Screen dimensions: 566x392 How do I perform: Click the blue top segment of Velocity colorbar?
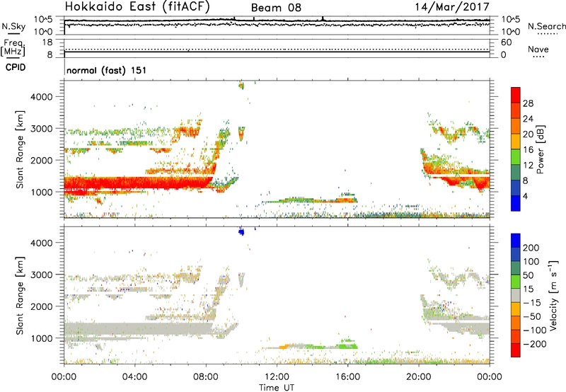pyautogui.click(x=516, y=241)
